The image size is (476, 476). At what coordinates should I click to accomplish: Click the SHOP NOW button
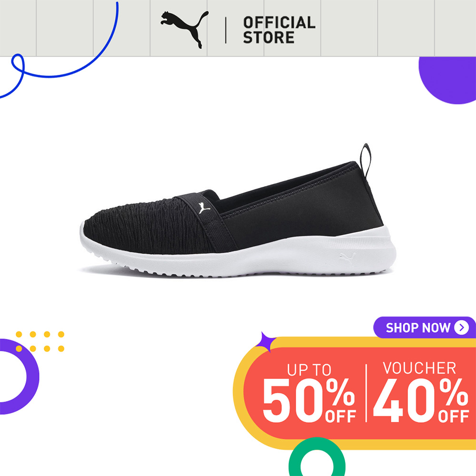tap(425, 327)
